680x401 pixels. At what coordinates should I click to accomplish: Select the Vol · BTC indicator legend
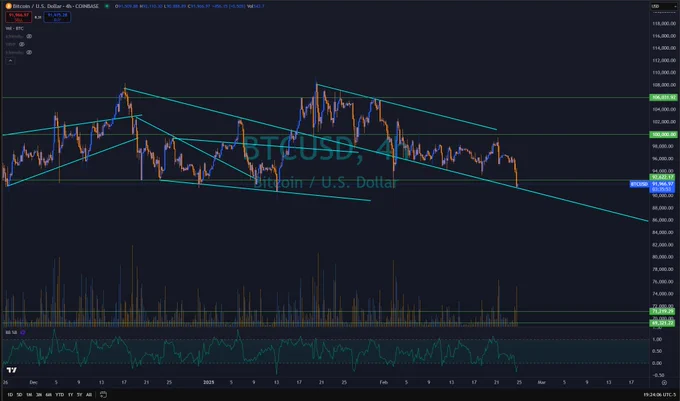click(x=15, y=28)
